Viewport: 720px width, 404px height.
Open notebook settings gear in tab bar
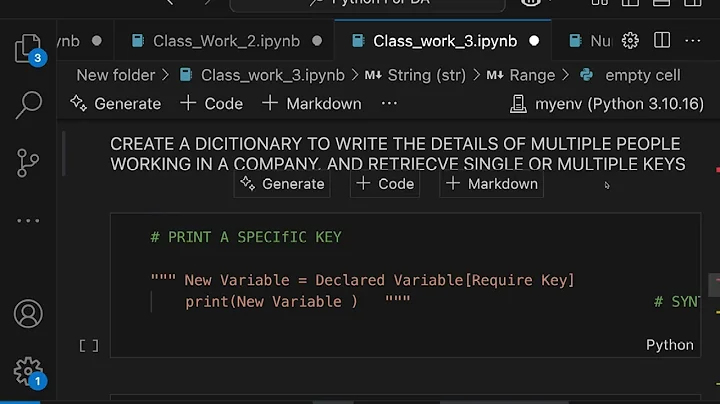pyautogui.click(x=630, y=41)
